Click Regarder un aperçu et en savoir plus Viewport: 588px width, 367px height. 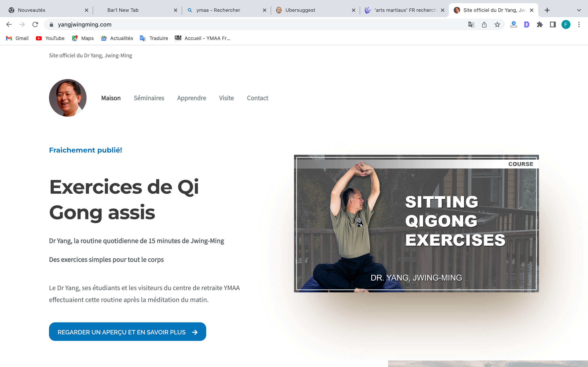(128, 332)
